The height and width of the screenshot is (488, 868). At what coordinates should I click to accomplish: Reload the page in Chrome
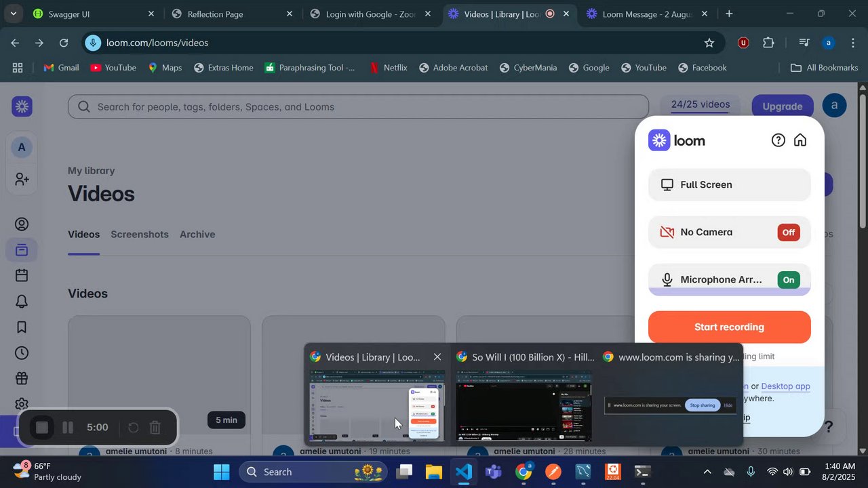[64, 43]
